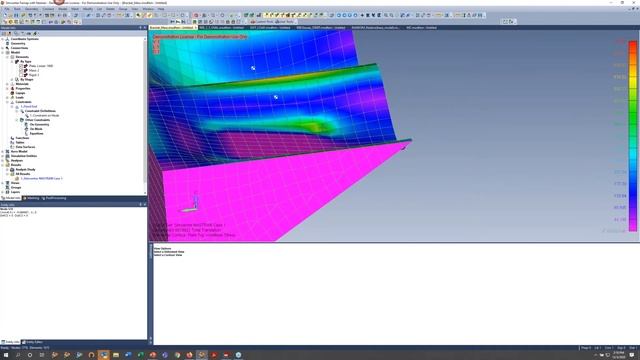Click the Groups tree icon
640x360 pixels.
click(x=7, y=187)
